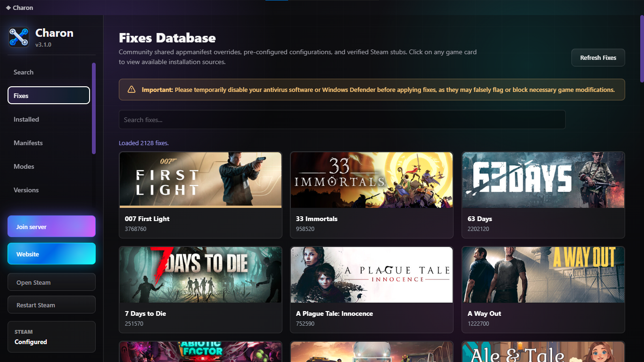Click app ID 958520
This screenshot has height=362, width=644.
[305, 229]
